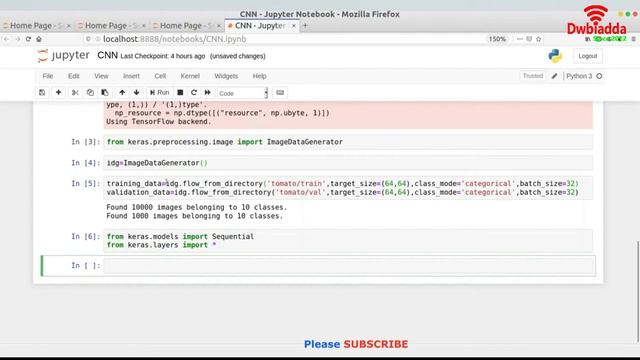Open the Insert menu
Image resolution: width=640 pixels, height=360 pixels.
click(x=131, y=76)
